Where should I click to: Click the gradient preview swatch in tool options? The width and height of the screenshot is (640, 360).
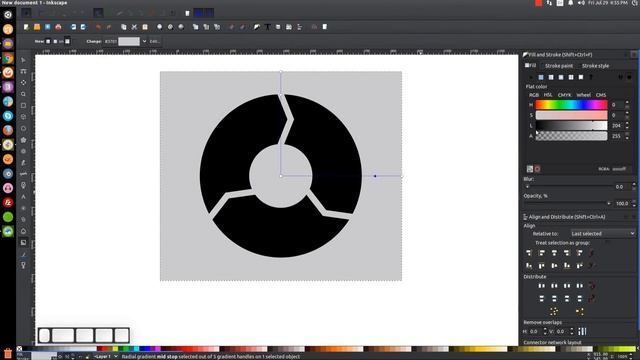129,41
